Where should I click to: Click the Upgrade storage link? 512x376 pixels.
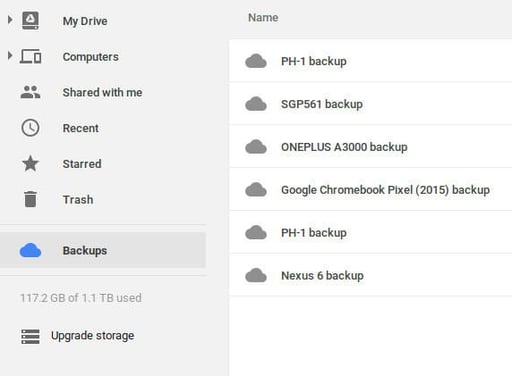click(93, 336)
